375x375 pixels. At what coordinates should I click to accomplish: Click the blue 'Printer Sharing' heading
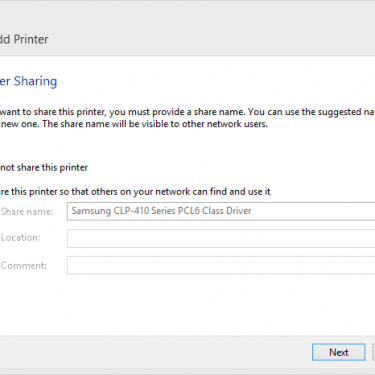click(x=28, y=81)
